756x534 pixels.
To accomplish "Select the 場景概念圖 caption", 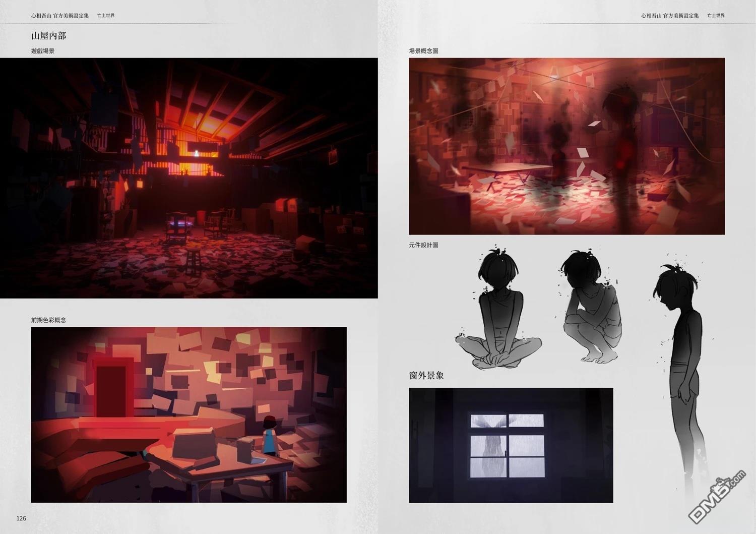I will coord(423,51).
